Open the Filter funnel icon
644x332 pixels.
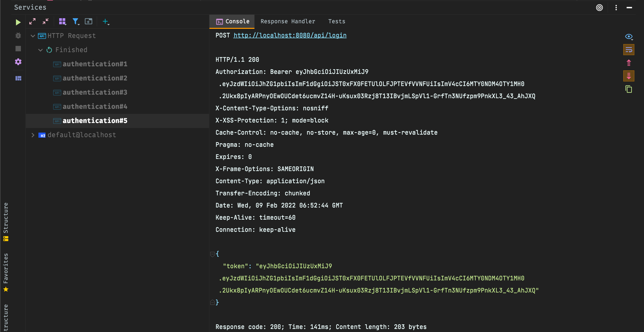[x=76, y=22]
